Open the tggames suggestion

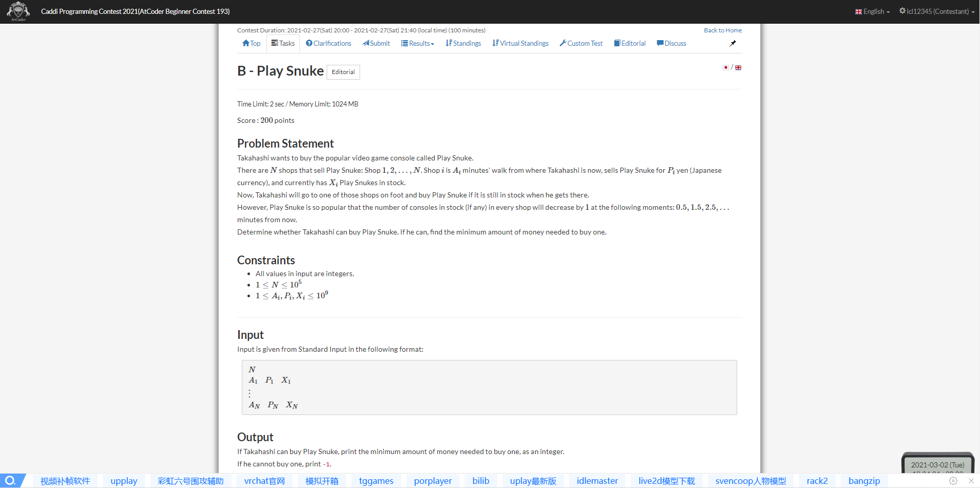(x=376, y=481)
